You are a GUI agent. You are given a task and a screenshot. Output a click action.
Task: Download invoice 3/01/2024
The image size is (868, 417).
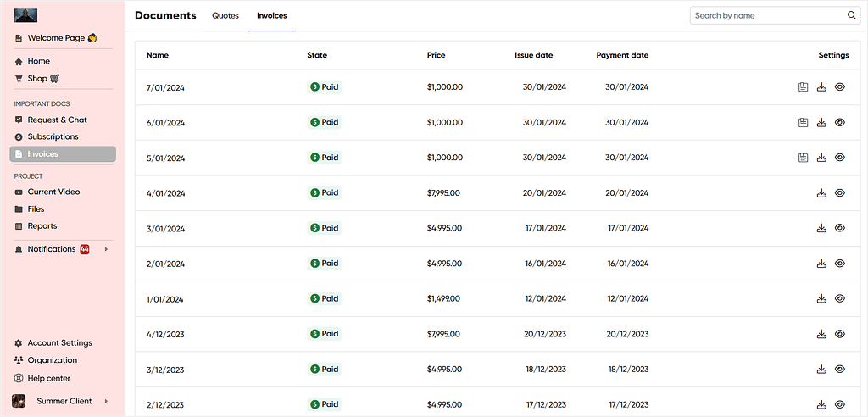pyautogui.click(x=821, y=228)
